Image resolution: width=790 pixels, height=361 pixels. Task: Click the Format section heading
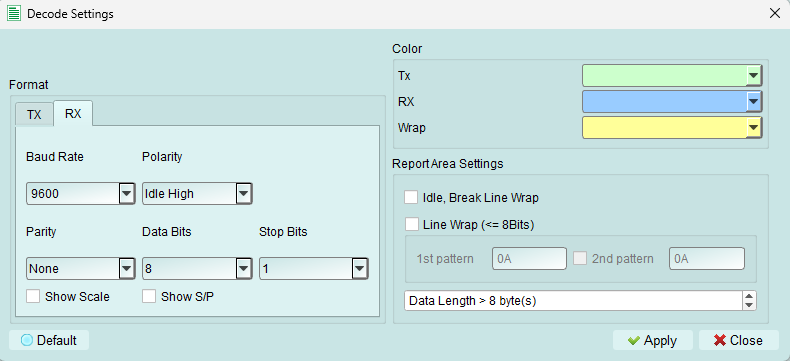click(29, 85)
